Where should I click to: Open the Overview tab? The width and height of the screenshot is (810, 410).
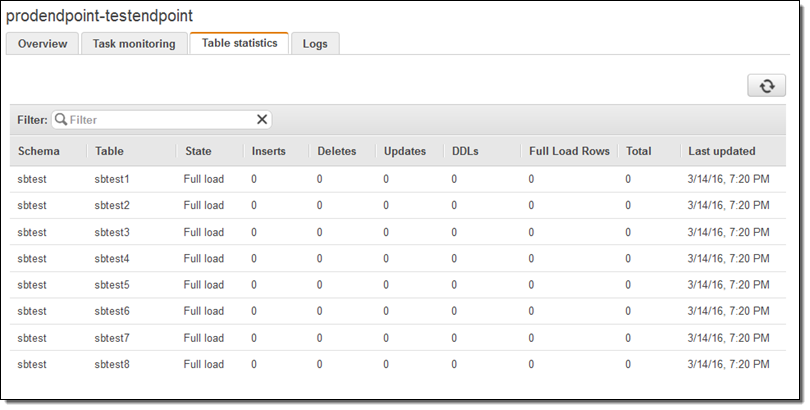click(x=42, y=44)
